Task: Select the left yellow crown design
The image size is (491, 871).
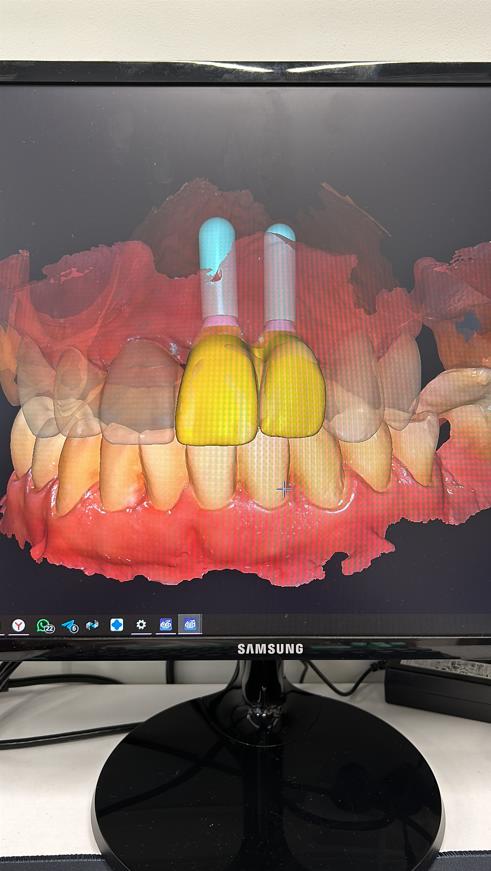Action: click(x=217, y=391)
